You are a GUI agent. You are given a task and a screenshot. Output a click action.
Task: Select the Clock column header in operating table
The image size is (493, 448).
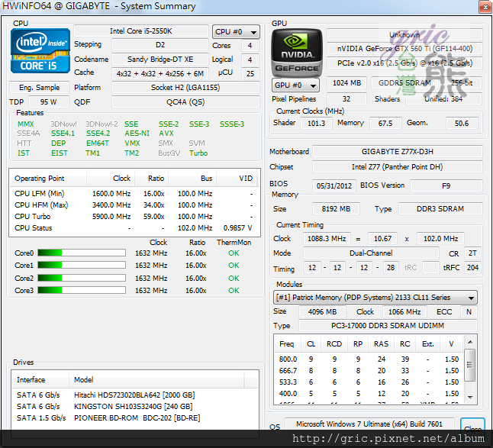coord(111,179)
